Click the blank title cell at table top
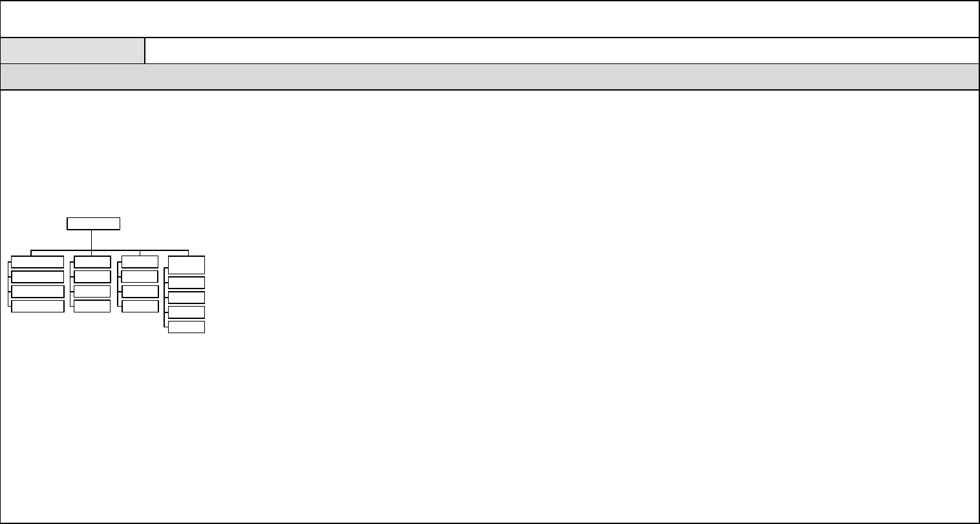Viewport: 980px width, 524px height. click(490, 19)
